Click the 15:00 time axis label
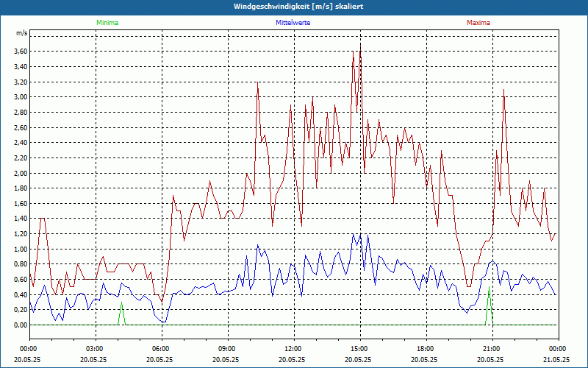 point(360,349)
